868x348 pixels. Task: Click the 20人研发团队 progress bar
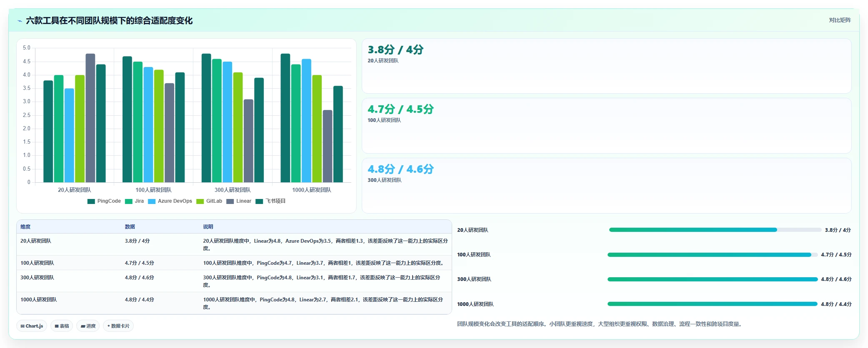click(715, 230)
